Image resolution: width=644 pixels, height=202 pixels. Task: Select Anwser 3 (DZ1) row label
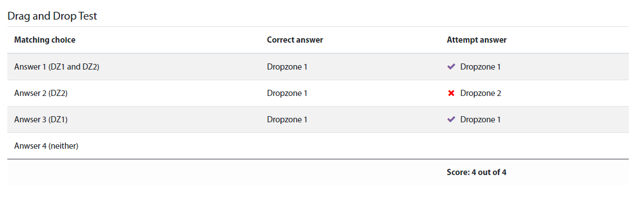pyautogui.click(x=40, y=119)
